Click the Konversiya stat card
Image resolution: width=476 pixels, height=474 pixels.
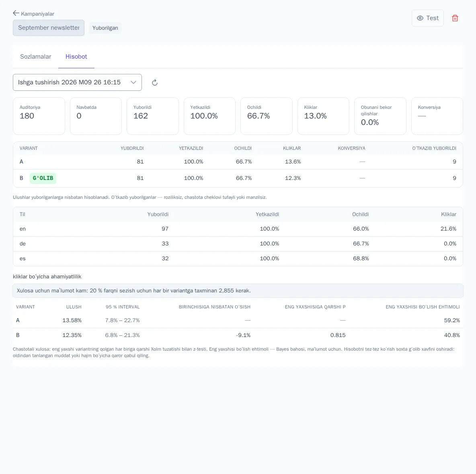[437, 116]
